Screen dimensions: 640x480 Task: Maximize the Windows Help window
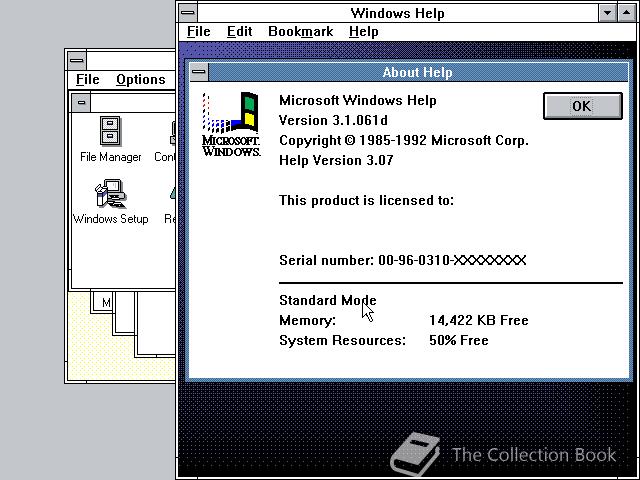click(627, 13)
